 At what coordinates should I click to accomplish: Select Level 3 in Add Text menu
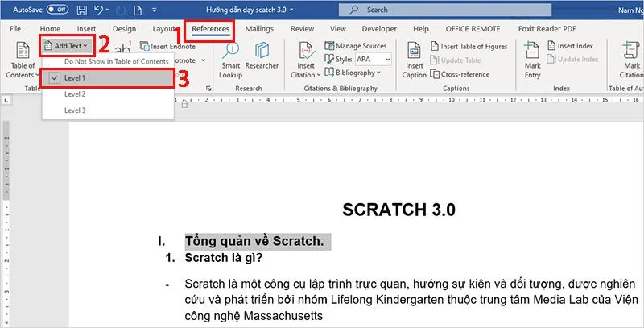pyautogui.click(x=108, y=110)
